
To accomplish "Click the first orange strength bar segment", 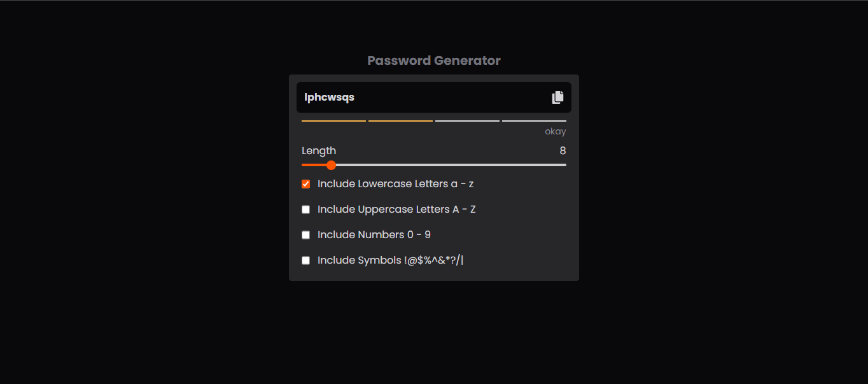I will [x=333, y=120].
